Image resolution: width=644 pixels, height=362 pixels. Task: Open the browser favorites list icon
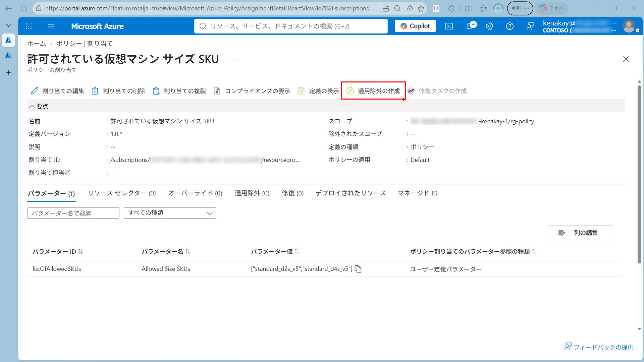coord(483,8)
